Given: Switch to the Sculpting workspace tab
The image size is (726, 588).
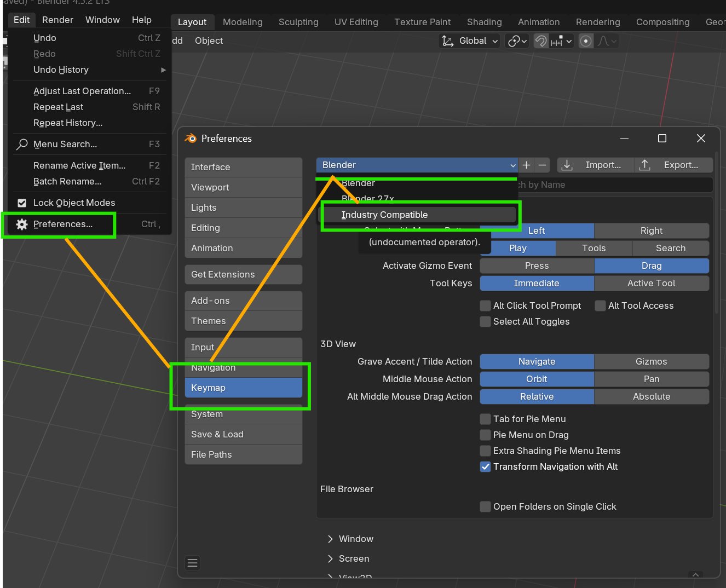Looking at the screenshot, I should pos(298,22).
